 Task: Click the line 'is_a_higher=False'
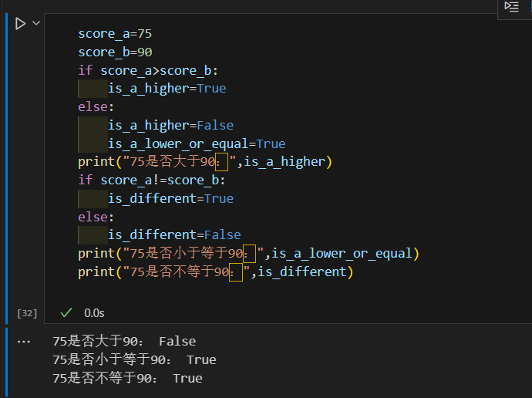tap(170, 125)
